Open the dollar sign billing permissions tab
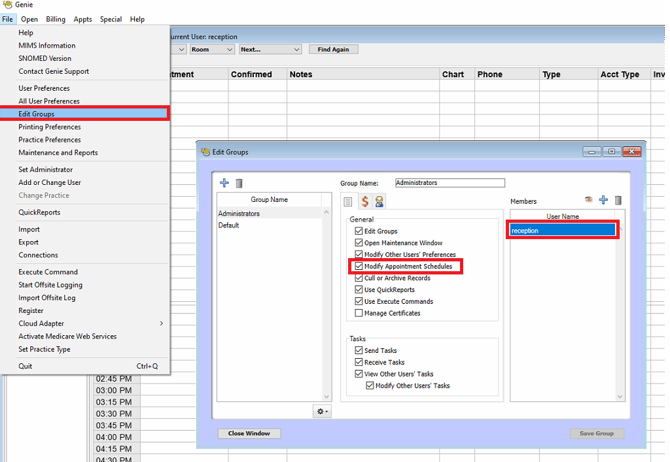670x462 pixels. (x=364, y=202)
